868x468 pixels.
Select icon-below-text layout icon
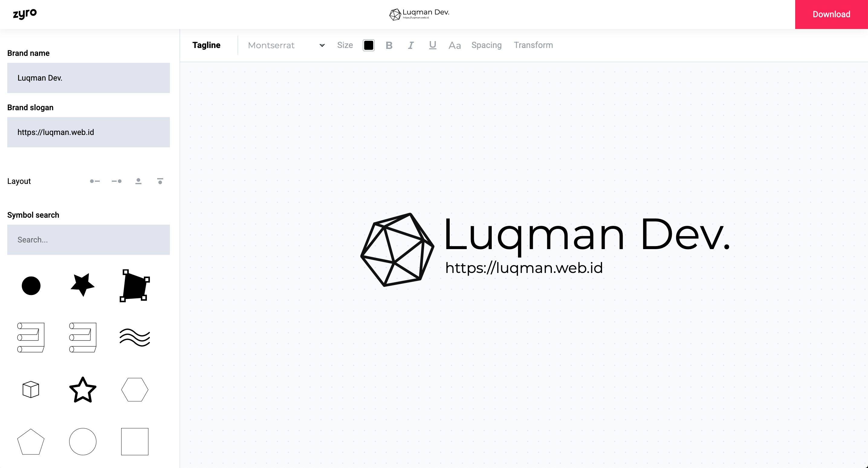[x=160, y=181]
